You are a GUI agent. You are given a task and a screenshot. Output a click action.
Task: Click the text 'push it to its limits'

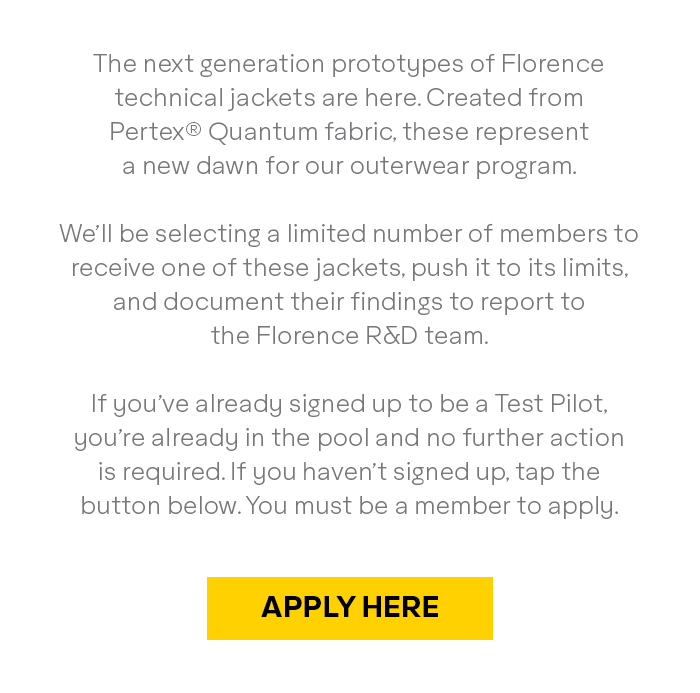point(520,268)
